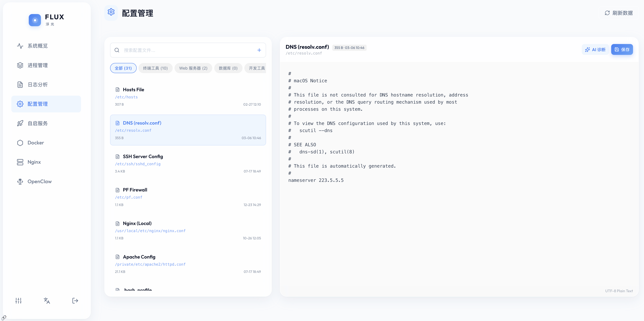Click the Docker sidebar icon
This screenshot has width=644, height=321.
coord(20,143)
